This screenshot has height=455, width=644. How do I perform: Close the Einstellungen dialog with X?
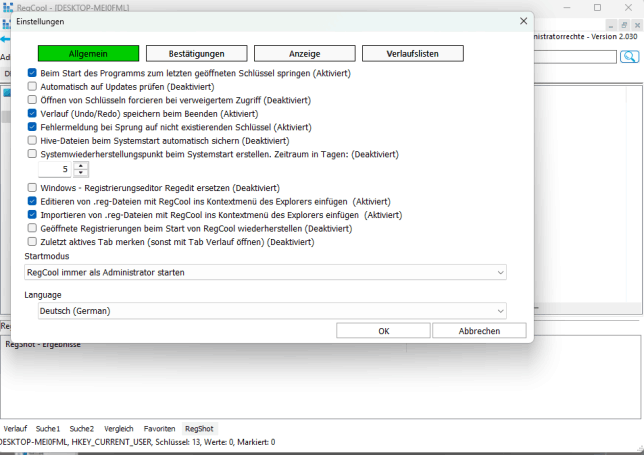524,20
